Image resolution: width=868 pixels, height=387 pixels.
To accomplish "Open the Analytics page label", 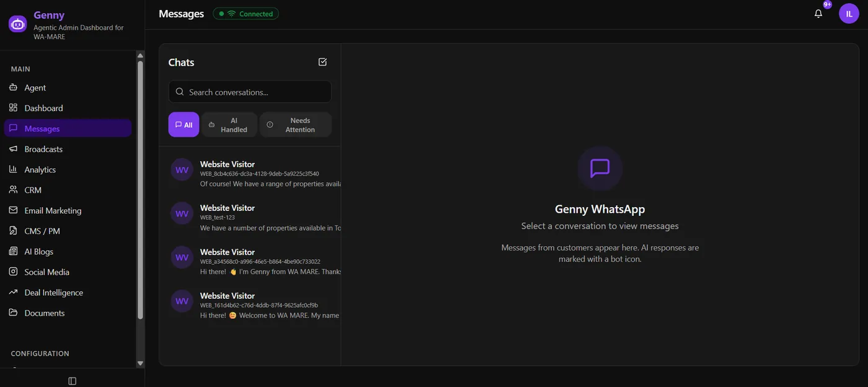I will pos(40,169).
